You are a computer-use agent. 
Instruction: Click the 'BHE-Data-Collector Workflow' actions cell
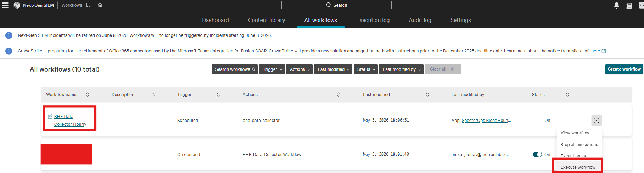[272, 155]
